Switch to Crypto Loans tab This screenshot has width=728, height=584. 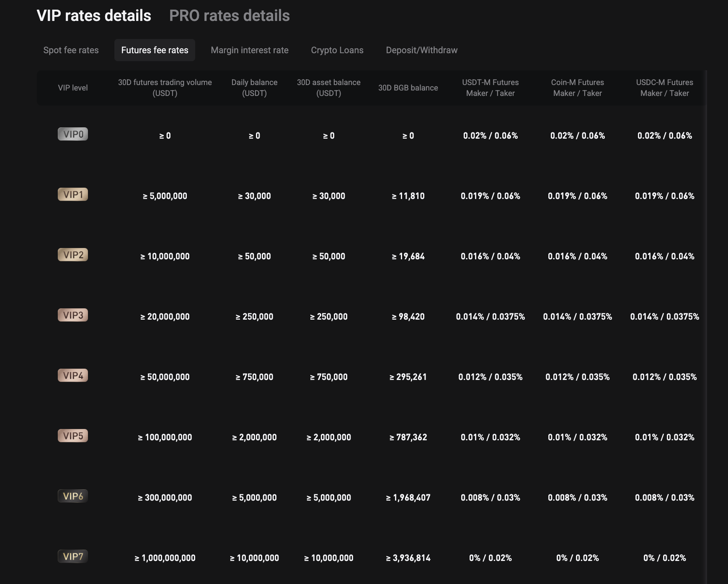tap(337, 50)
